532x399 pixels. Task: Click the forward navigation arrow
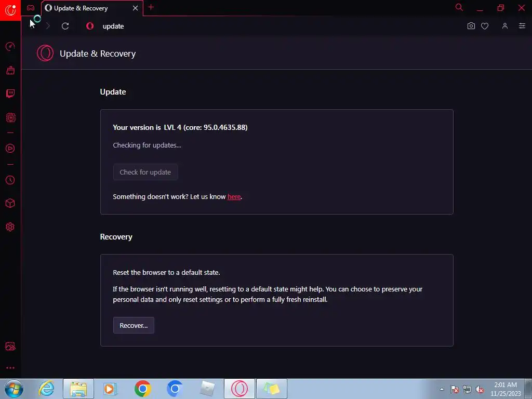click(48, 26)
